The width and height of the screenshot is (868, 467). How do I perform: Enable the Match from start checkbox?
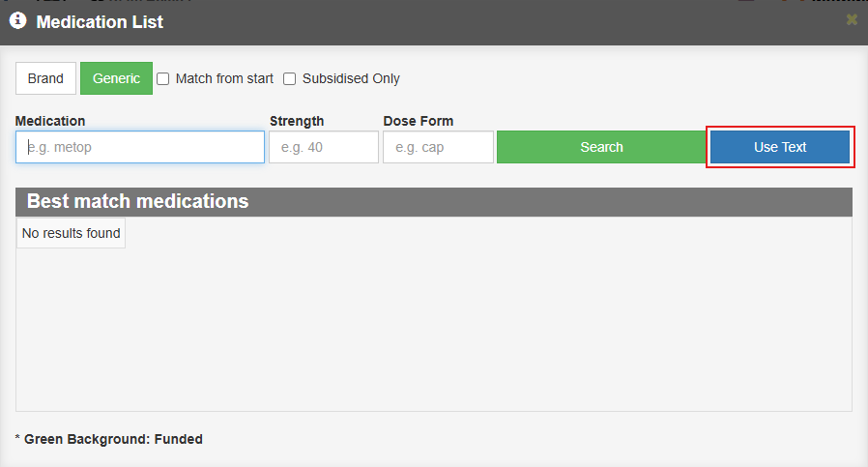(162, 78)
